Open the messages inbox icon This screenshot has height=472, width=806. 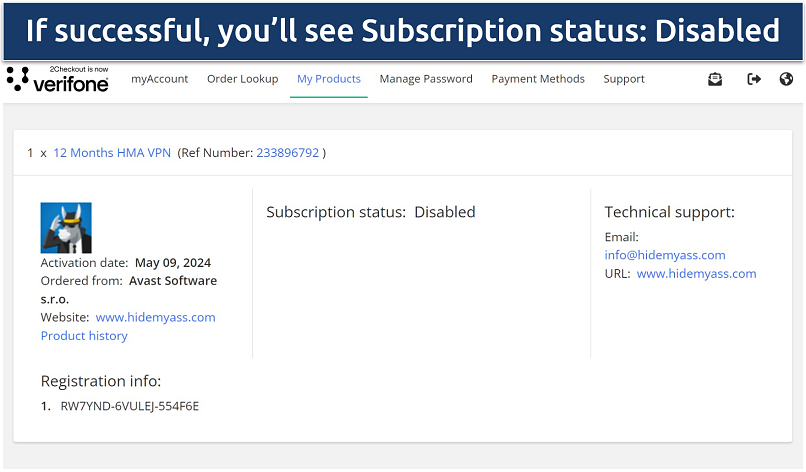[715, 79]
